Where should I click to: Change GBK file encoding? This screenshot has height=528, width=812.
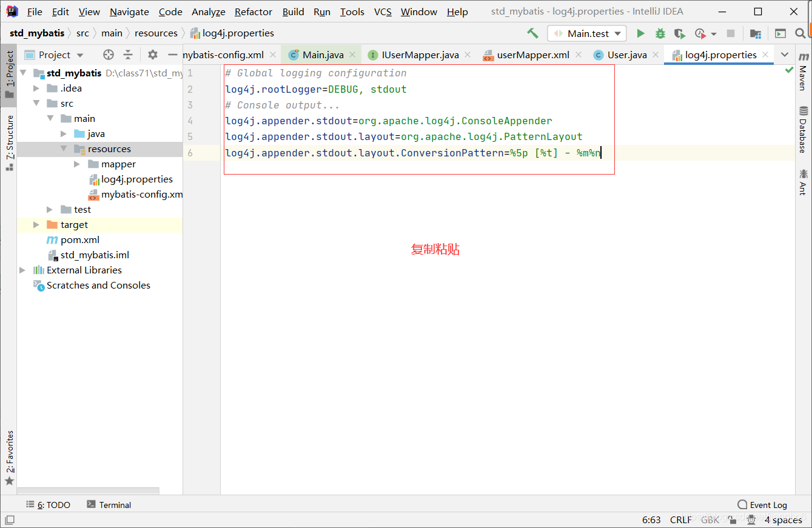click(710, 520)
